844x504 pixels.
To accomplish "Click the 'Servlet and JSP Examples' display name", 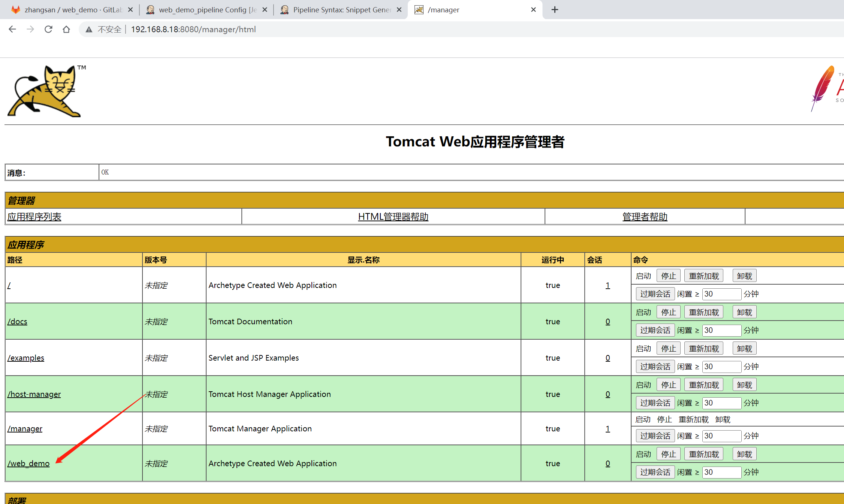I will (x=254, y=358).
